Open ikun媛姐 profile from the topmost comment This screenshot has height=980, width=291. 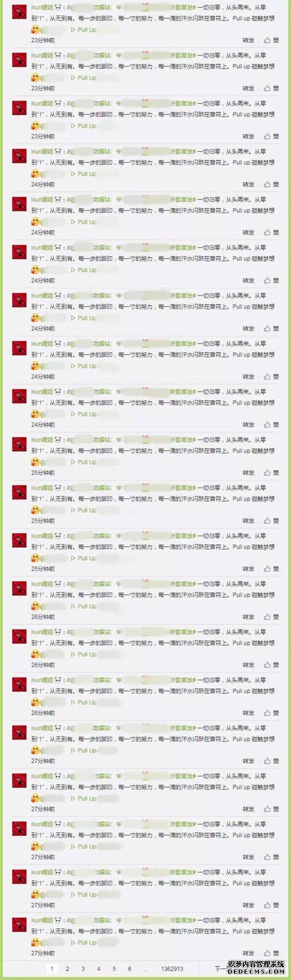click(42, 8)
